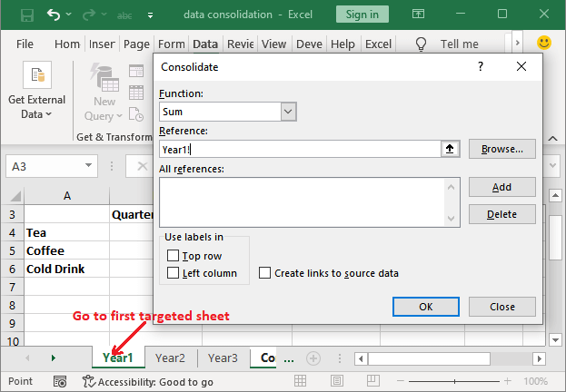Image resolution: width=566 pixels, height=392 pixels.
Task: Enable the Top row checkbox
Action: click(x=173, y=256)
